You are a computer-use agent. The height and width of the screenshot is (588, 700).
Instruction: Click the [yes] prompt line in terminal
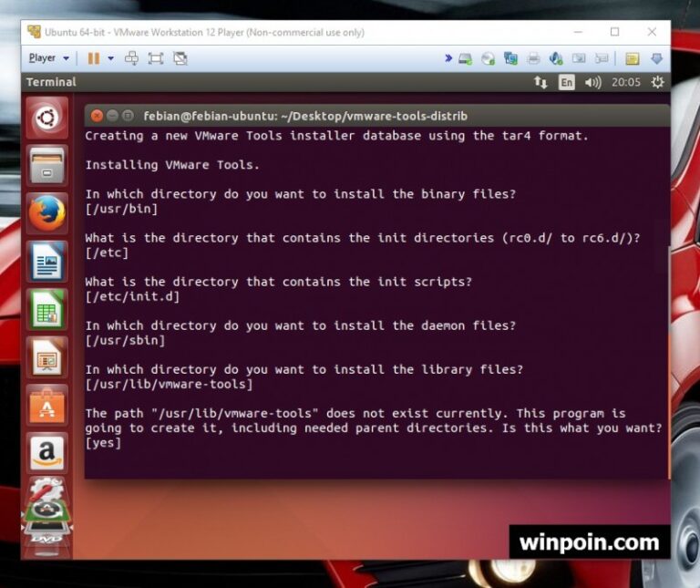tap(103, 443)
